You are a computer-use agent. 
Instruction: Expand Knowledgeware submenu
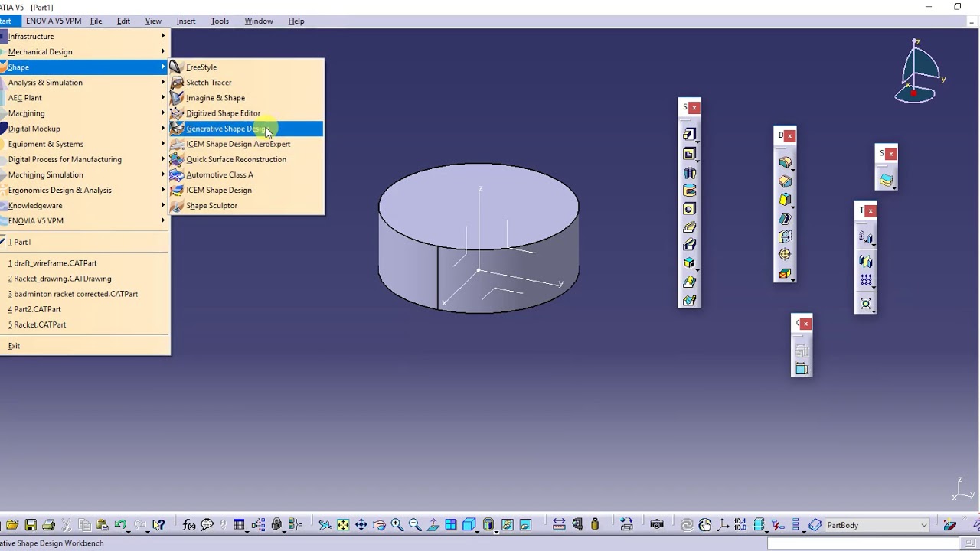(84, 205)
